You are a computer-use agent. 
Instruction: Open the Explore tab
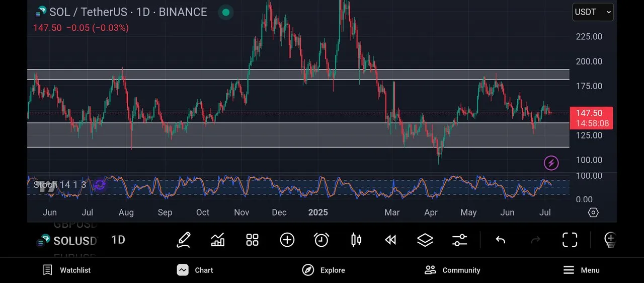[x=324, y=270]
